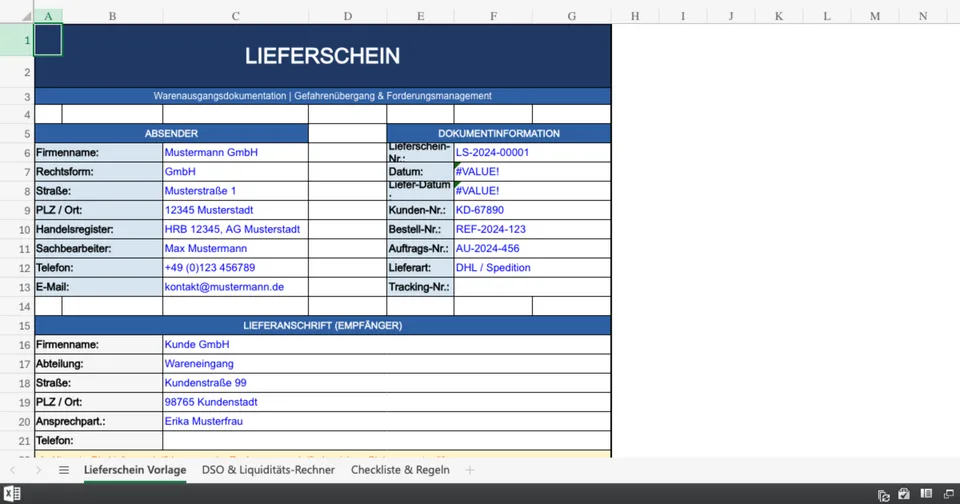
Task: Click the empty Tracking-Nr. value cell
Action: [x=532, y=287]
